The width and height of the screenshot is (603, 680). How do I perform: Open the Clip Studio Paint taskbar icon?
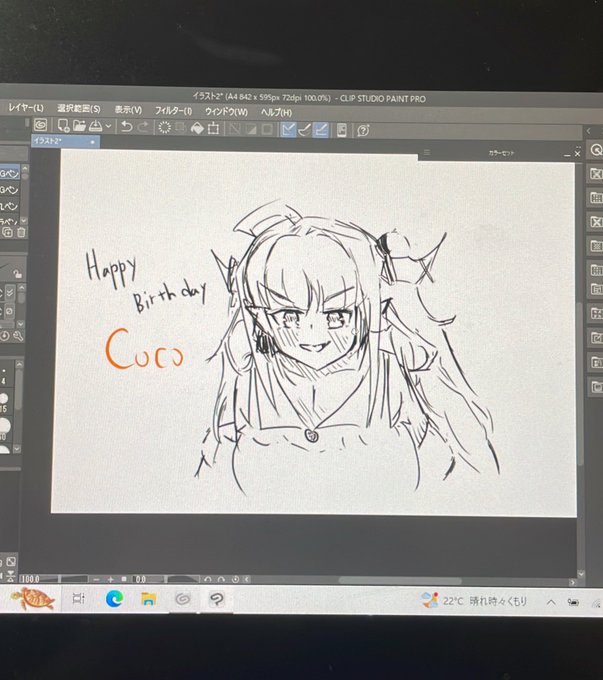click(216, 600)
